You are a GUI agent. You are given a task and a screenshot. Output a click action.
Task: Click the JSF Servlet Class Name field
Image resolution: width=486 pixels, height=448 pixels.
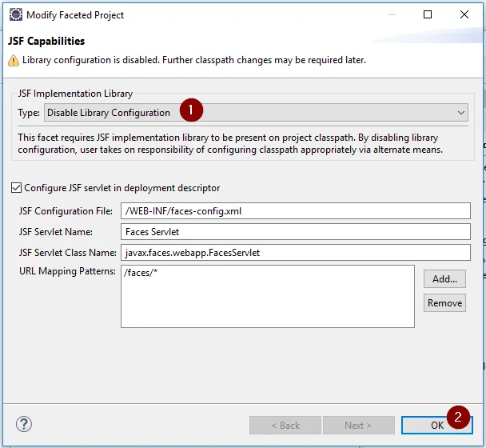296,253
